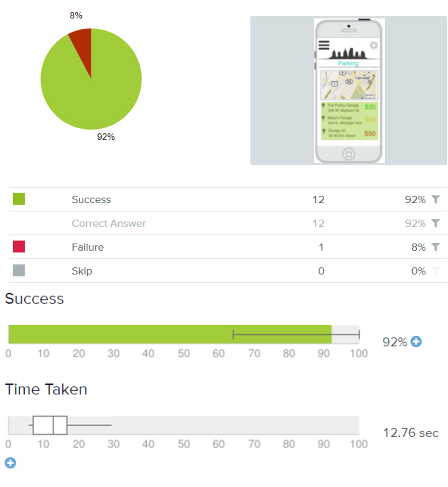Select the Failure row label
The width and height of the screenshot is (448, 487).
[88, 247]
